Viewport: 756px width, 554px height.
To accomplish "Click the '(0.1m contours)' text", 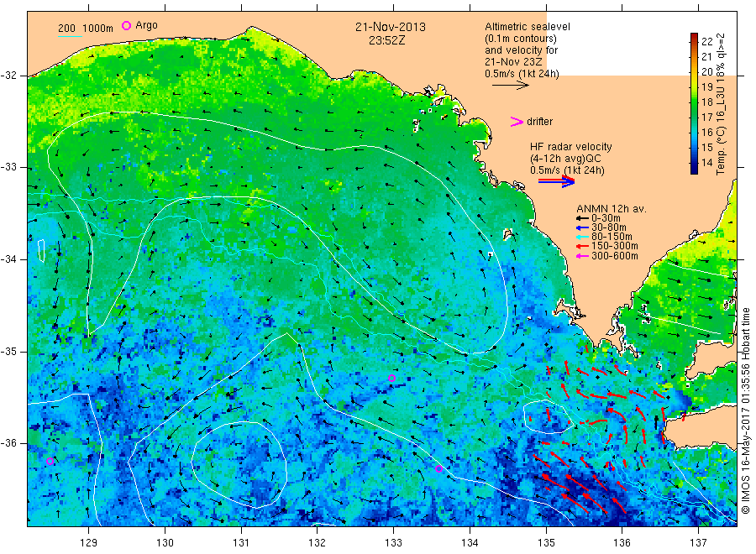I will click(x=521, y=39).
